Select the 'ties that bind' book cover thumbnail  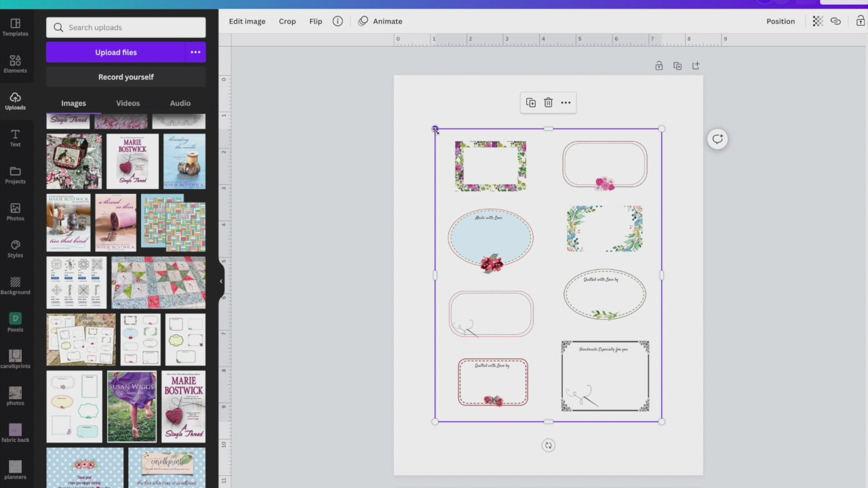tap(68, 223)
